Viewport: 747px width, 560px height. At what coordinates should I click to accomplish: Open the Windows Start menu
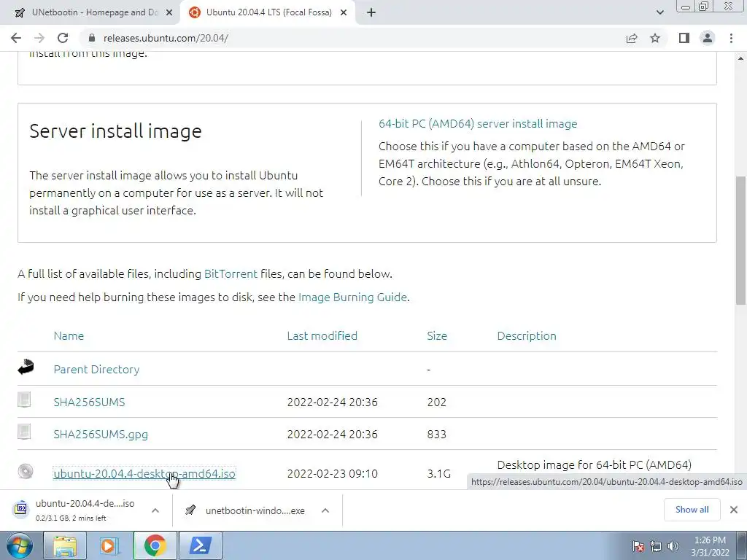(19, 546)
